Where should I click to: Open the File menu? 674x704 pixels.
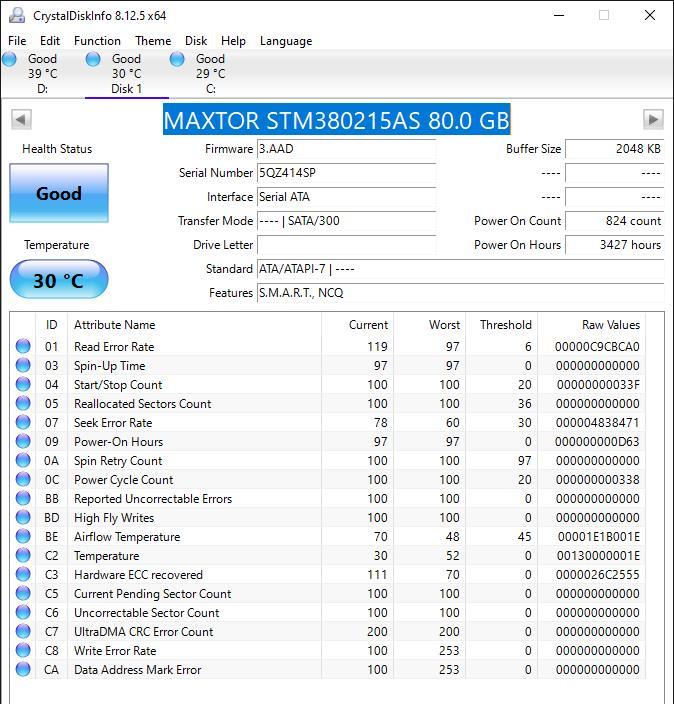tap(17, 41)
